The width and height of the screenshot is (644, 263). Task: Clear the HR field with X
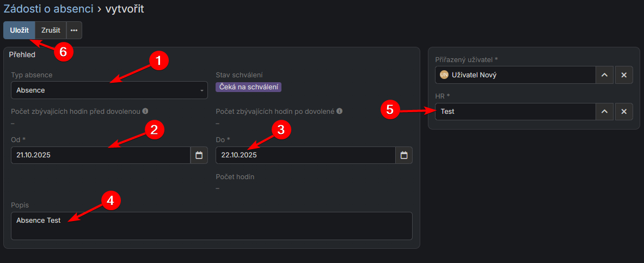[624, 112]
